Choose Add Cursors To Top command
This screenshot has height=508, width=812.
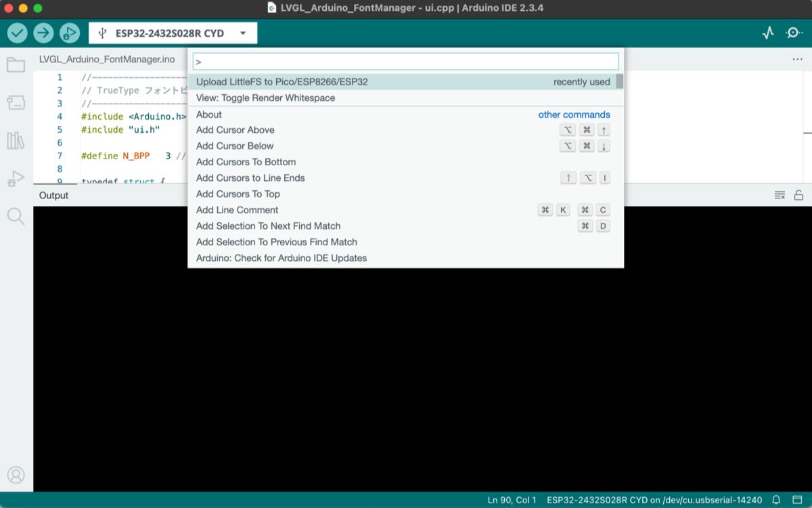pyautogui.click(x=405, y=194)
